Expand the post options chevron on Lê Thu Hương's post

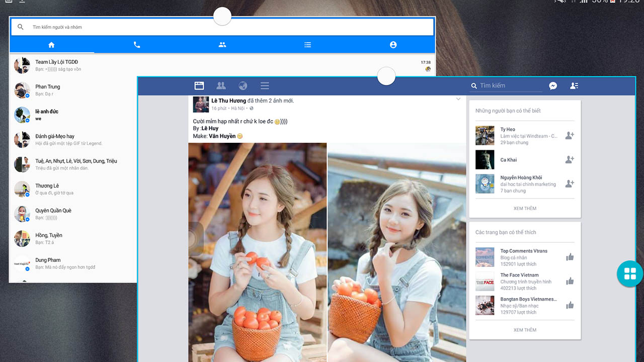458,99
